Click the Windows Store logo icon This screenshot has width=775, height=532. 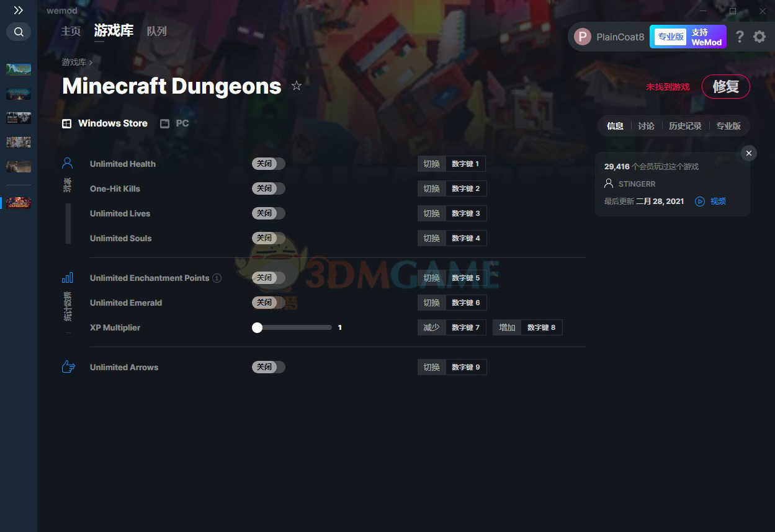(x=66, y=123)
